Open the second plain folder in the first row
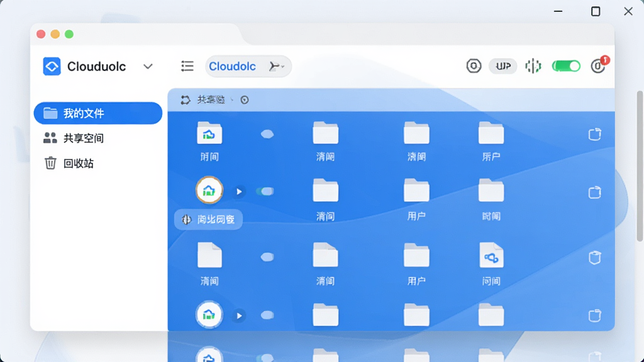Screen dimensions: 644x362 (416, 133)
